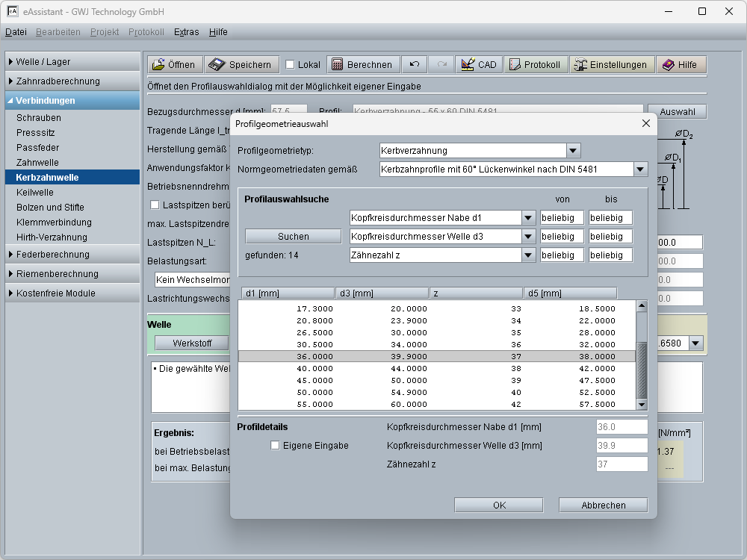The height and width of the screenshot is (560, 747).
Task: Expand the Normgeometriedaten gemäß dropdown
Action: 640,169
